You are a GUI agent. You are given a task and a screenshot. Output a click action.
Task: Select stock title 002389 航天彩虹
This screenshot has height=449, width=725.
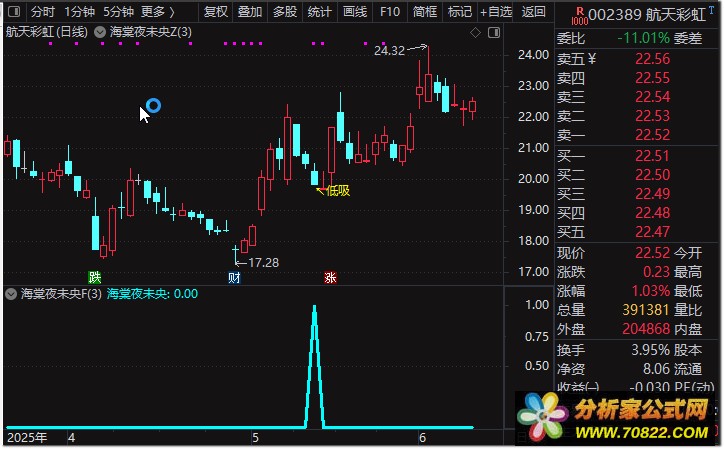coord(647,15)
